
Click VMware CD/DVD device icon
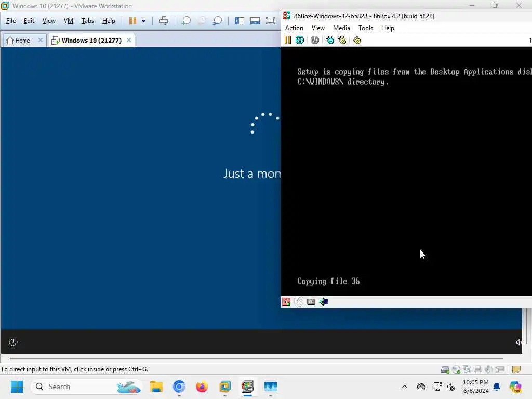tap(456, 369)
